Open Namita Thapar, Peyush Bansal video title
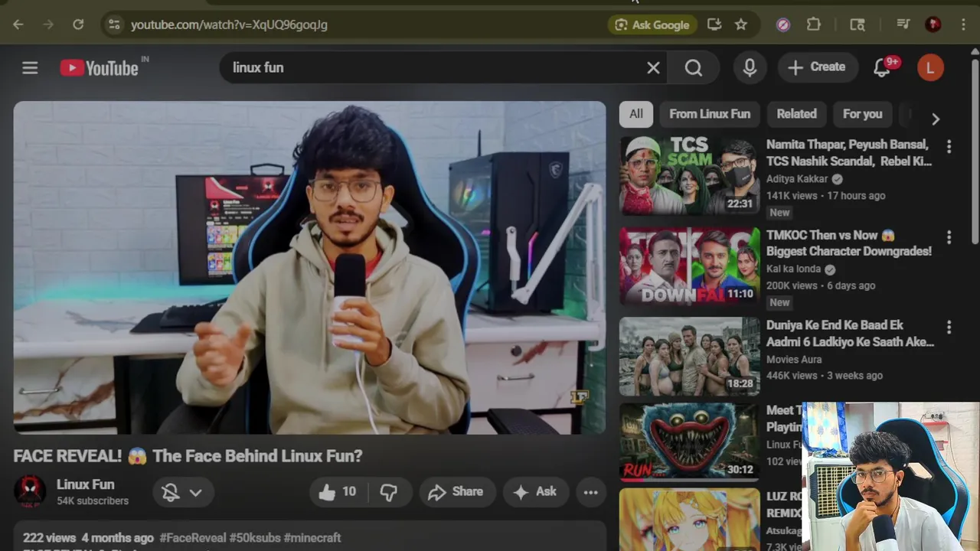980x551 pixels. [x=849, y=152]
